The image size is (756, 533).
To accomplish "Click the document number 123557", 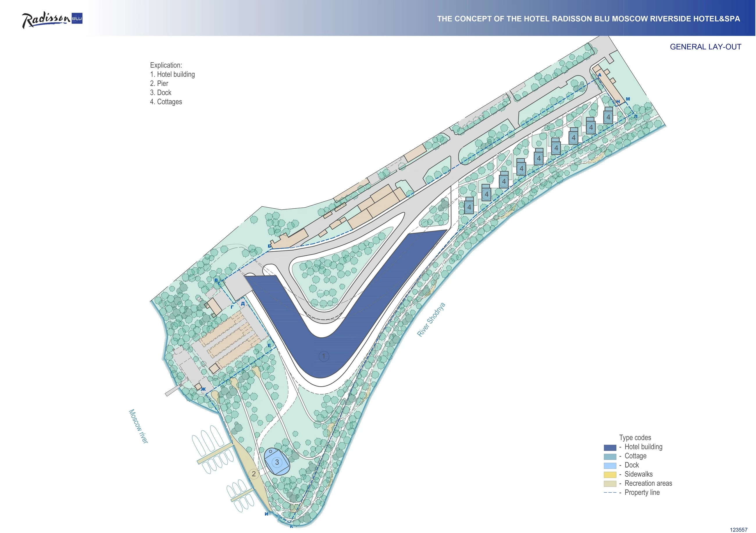I will pos(739,530).
